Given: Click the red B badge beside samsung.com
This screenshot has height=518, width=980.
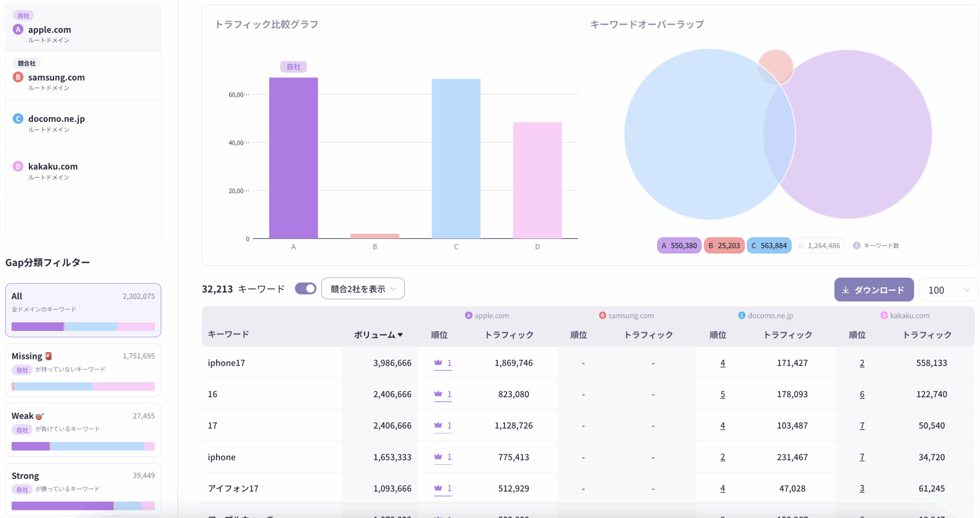Looking at the screenshot, I should click(18, 77).
